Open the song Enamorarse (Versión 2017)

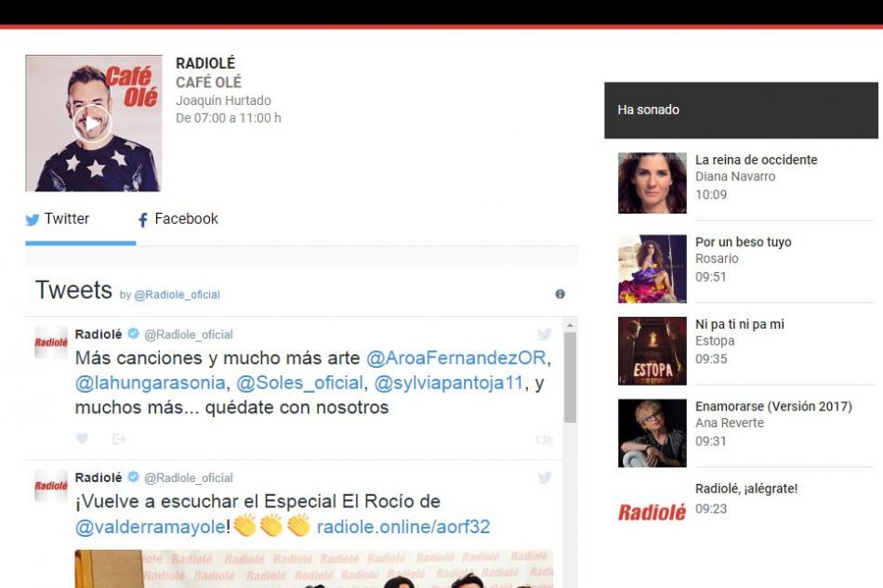tap(773, 407)
